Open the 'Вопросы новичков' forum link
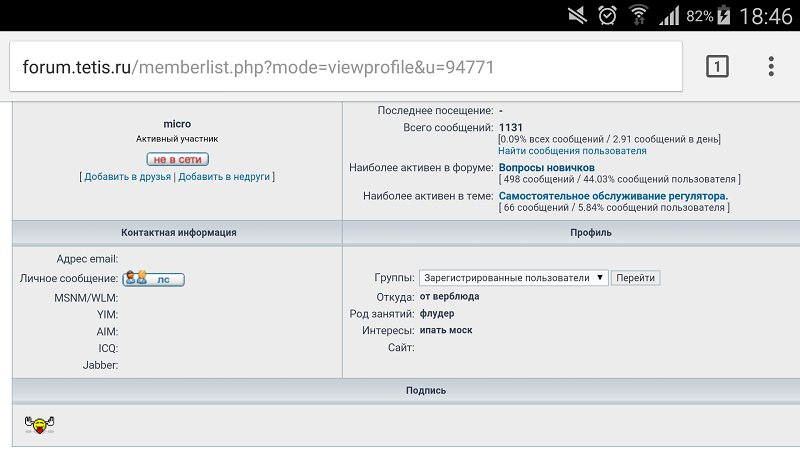This screenshot has width=800, height=450. (x=546, y=167)
